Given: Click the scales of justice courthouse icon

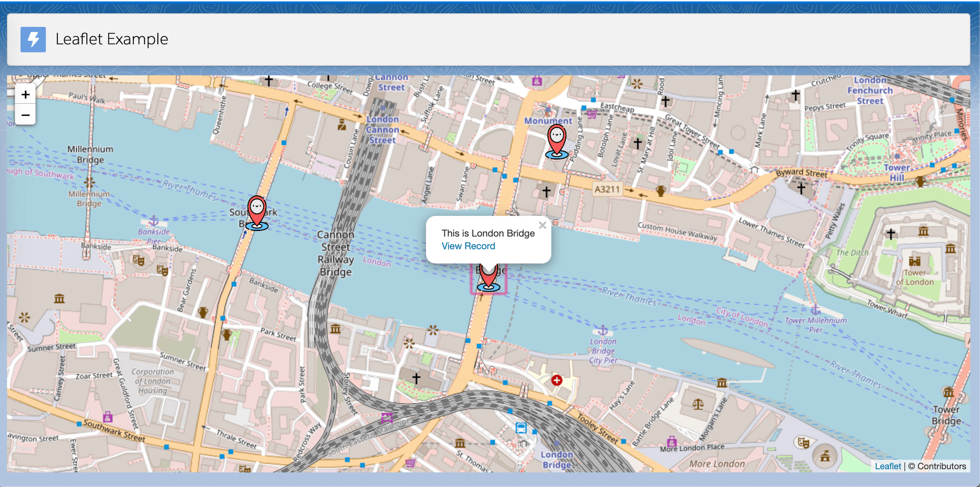Looking at the screenshot, I should [x=698, y=404].
